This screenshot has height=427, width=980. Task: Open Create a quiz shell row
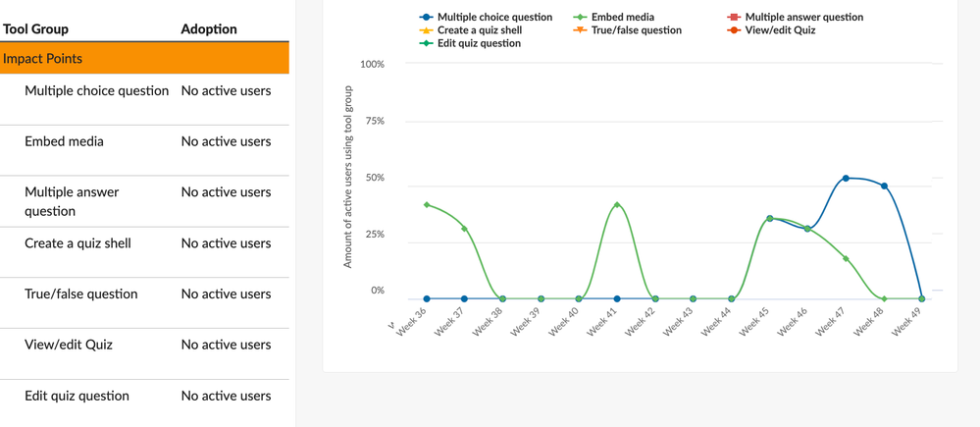tap(77, 243)
